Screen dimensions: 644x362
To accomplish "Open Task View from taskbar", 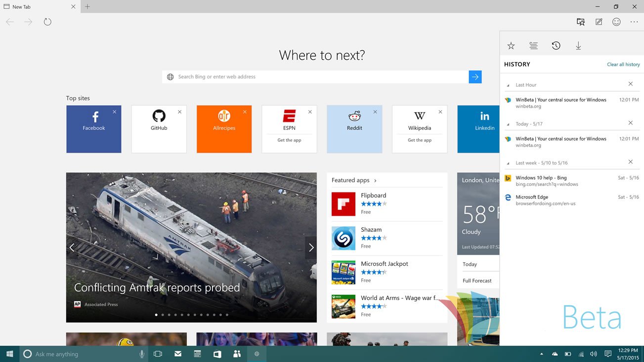I will pos(158,354).
